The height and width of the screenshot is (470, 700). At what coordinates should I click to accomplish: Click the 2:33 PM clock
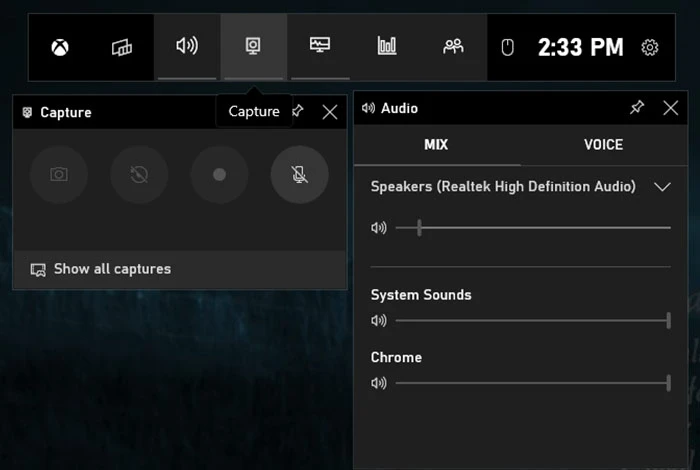[x=580, y=47]
